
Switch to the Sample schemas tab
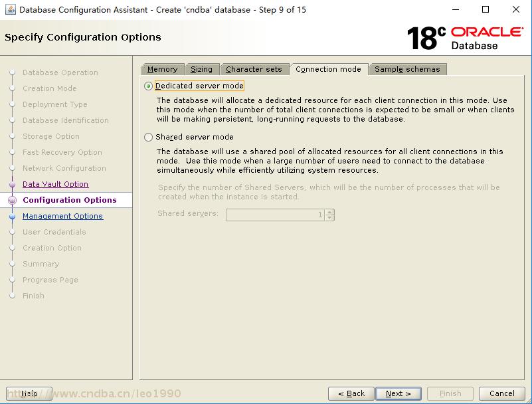click(x=407, y=69)
